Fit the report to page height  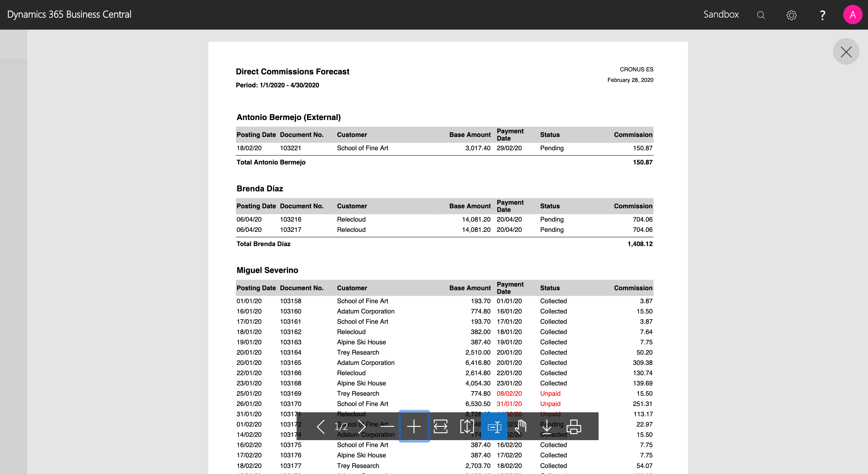(x=467, y=427)
